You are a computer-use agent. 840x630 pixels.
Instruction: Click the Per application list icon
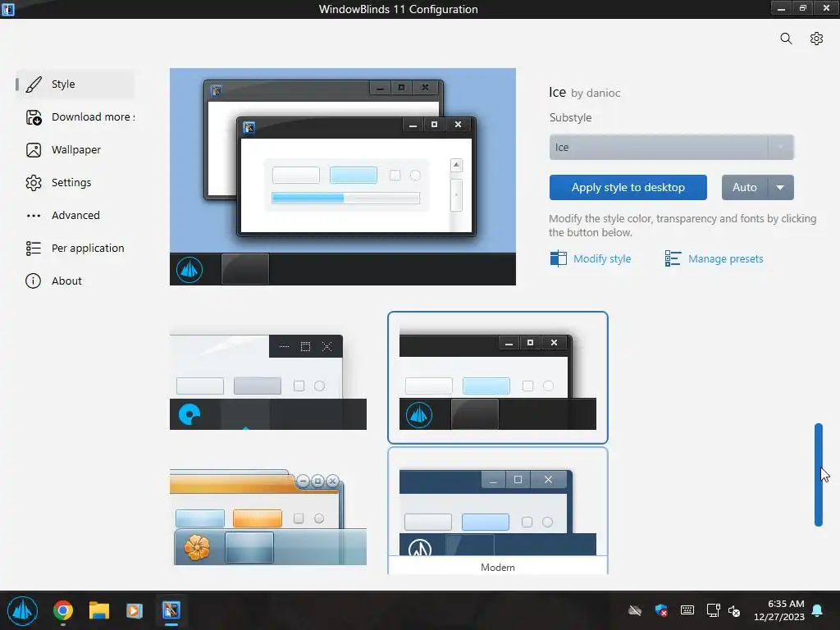click(x=34, y=248)
